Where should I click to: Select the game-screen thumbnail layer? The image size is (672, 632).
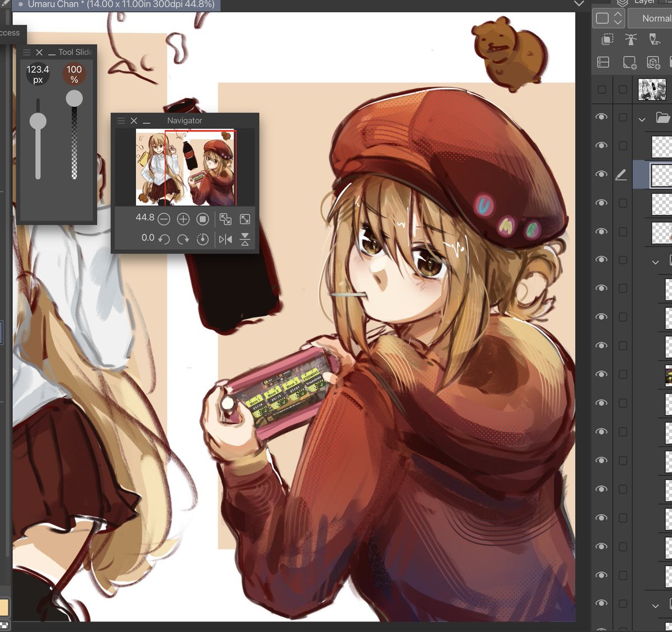[x=668, y=376]
